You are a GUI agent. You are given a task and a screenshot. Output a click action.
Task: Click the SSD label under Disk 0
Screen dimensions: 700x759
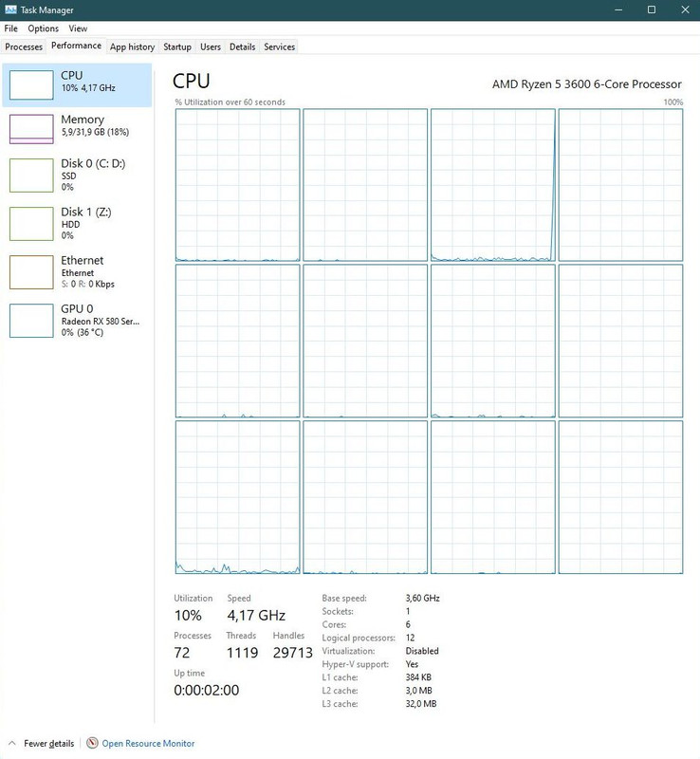[68, 176]
